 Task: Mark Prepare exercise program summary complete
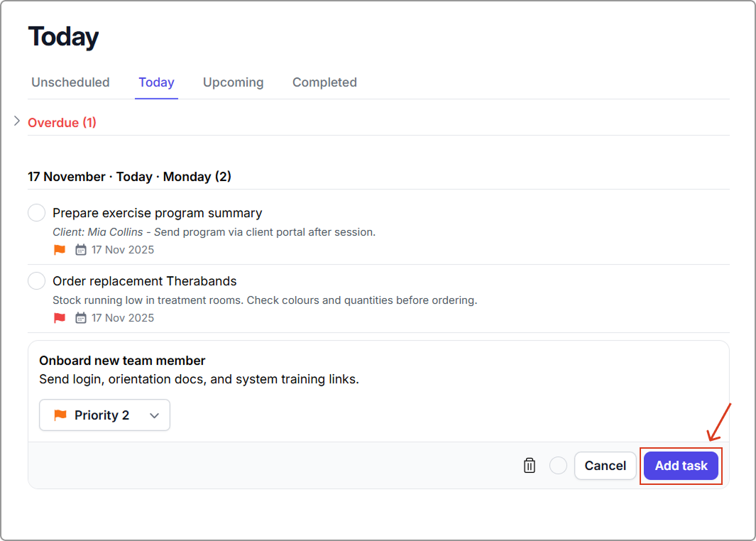click(37, 213)
